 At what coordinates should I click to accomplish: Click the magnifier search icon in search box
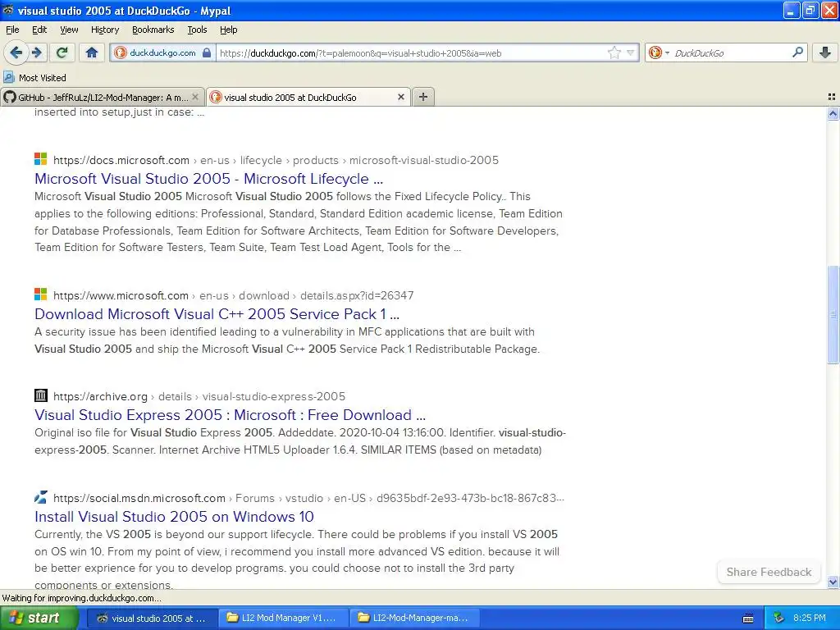point(797,52)
